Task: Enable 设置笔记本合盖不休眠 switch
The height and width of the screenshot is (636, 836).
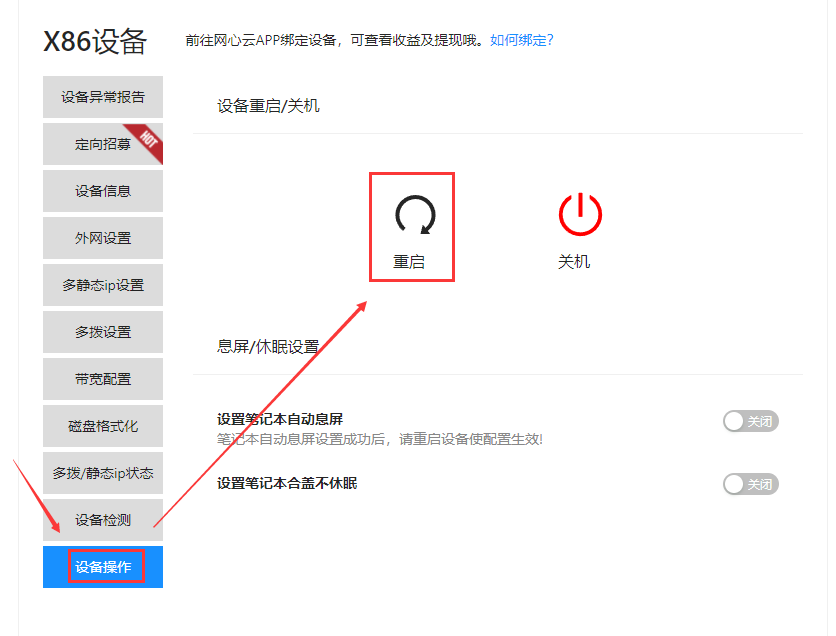Action: (750, 484)
